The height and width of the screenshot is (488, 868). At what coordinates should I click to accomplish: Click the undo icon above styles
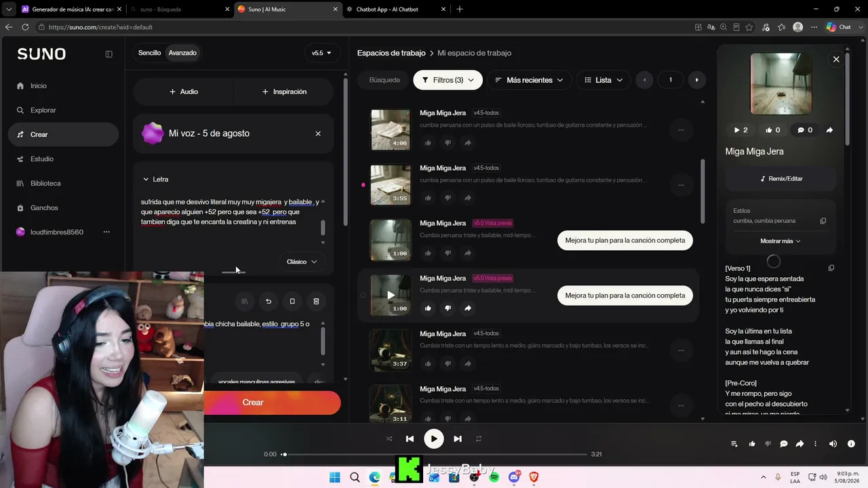coord(269,302)
